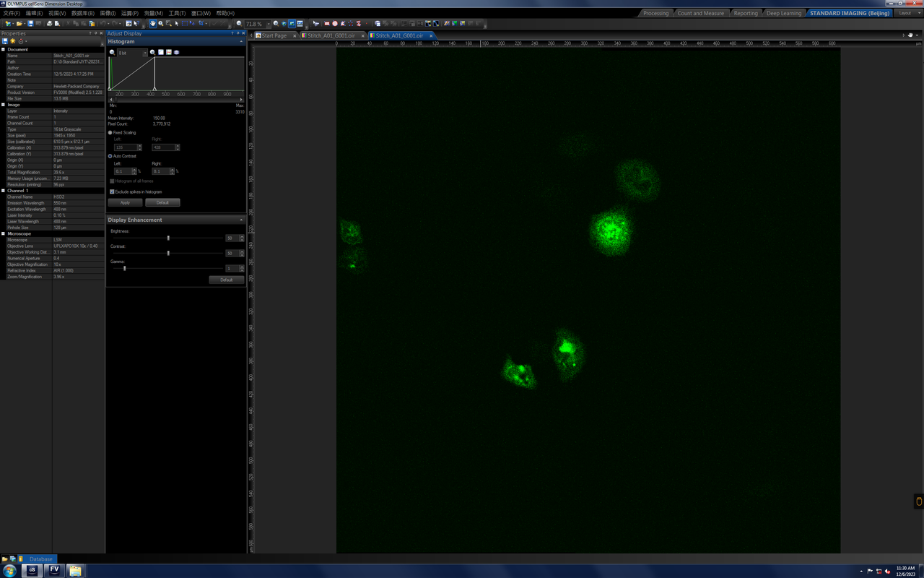Click the Apply button in Histogram
Screen dimensions: 924x578
(x=125, y=203)
